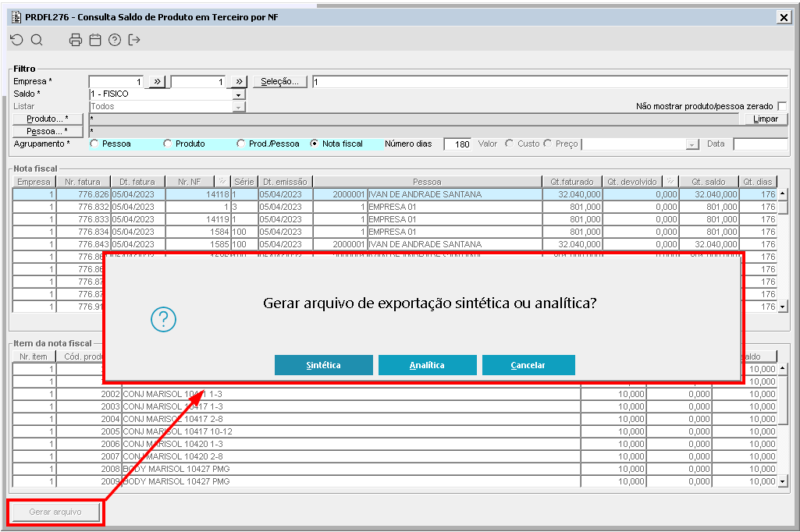Click the printer toolbar icon
The width and height of the screenshot is (800, 532).
click(x=76, y=40)
